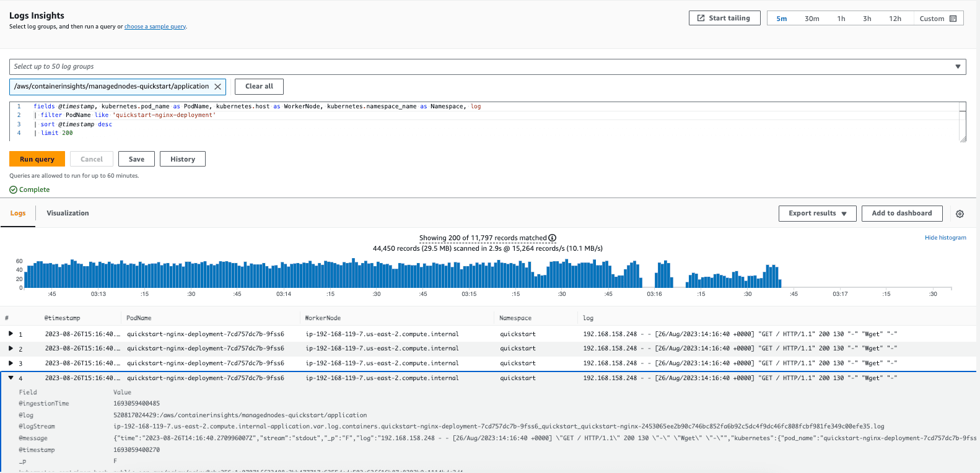Open the query results settings gear
The width and height of the screenshot is (980, 473).
pyautogui.click(x=960, y=214)
